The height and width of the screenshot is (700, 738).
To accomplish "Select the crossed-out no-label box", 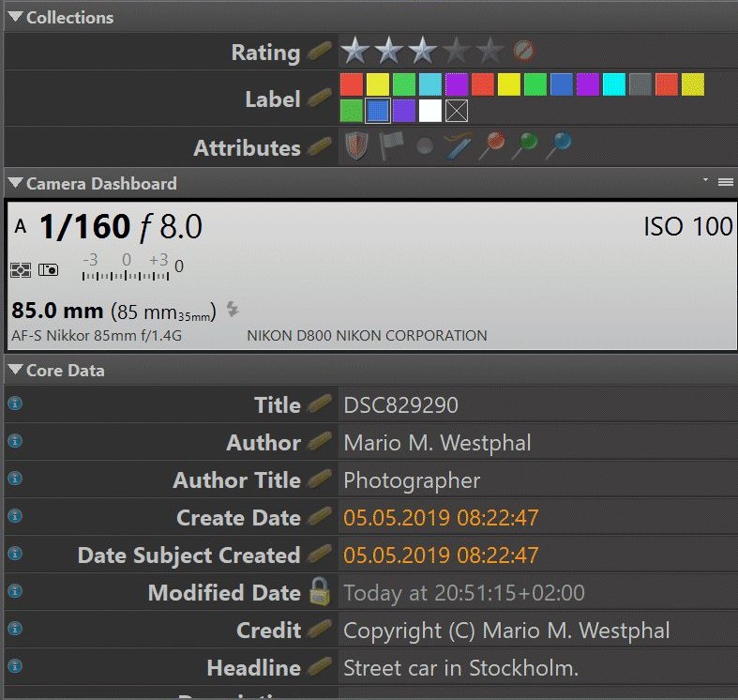I will coord(457,111).
